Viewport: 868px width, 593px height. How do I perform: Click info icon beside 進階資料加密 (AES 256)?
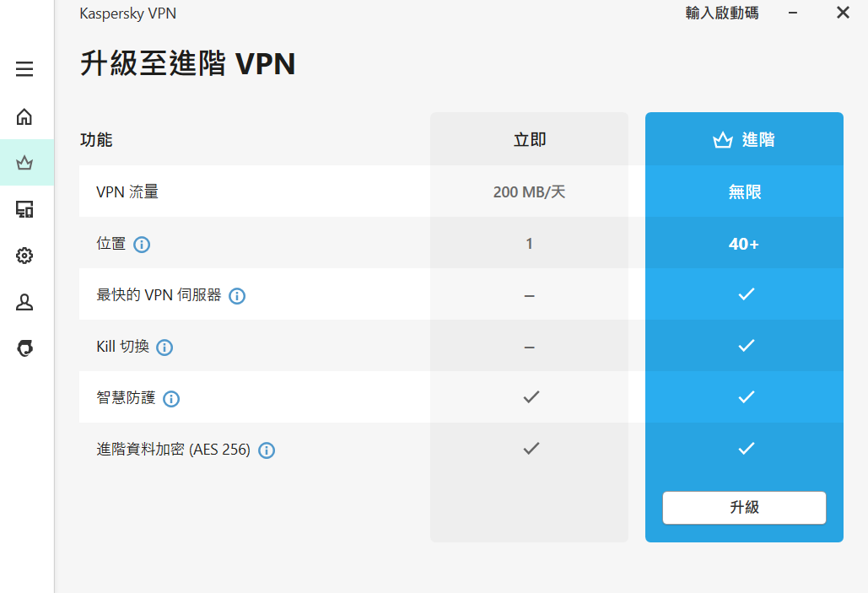267,450
